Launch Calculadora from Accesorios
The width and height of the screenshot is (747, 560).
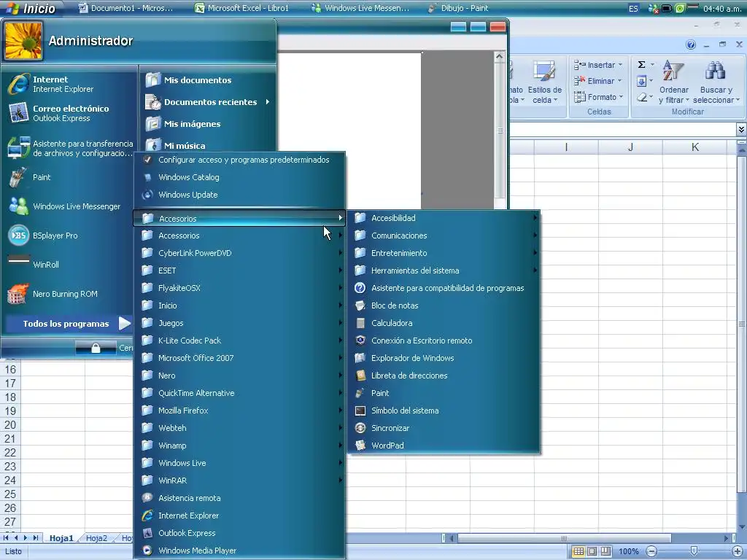tap(444, 323)
